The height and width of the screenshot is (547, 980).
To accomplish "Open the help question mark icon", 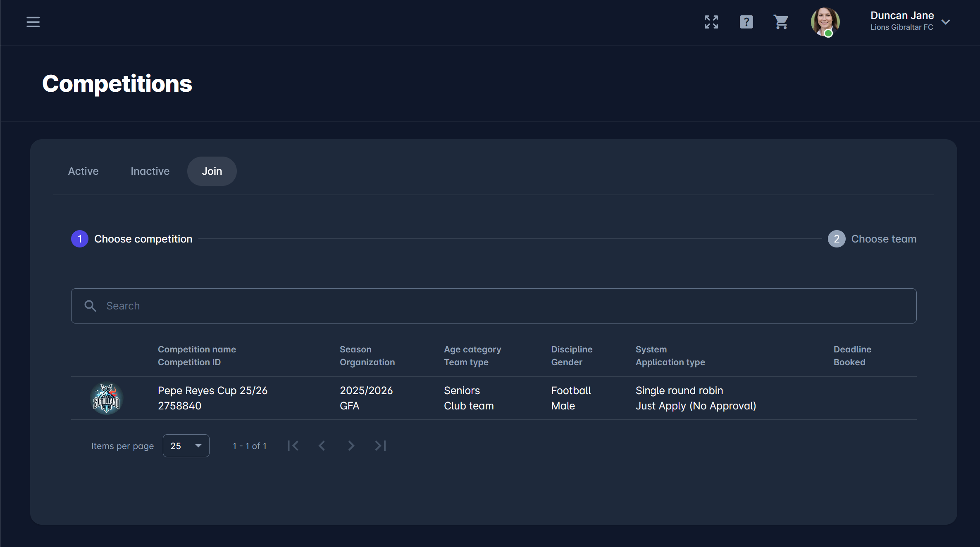I will pos(746,22).
